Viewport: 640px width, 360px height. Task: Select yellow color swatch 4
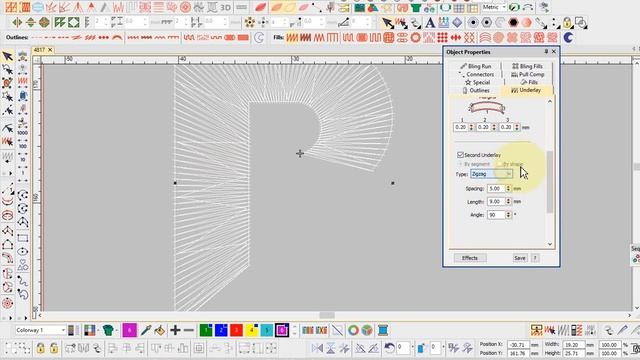pos(251,330)
